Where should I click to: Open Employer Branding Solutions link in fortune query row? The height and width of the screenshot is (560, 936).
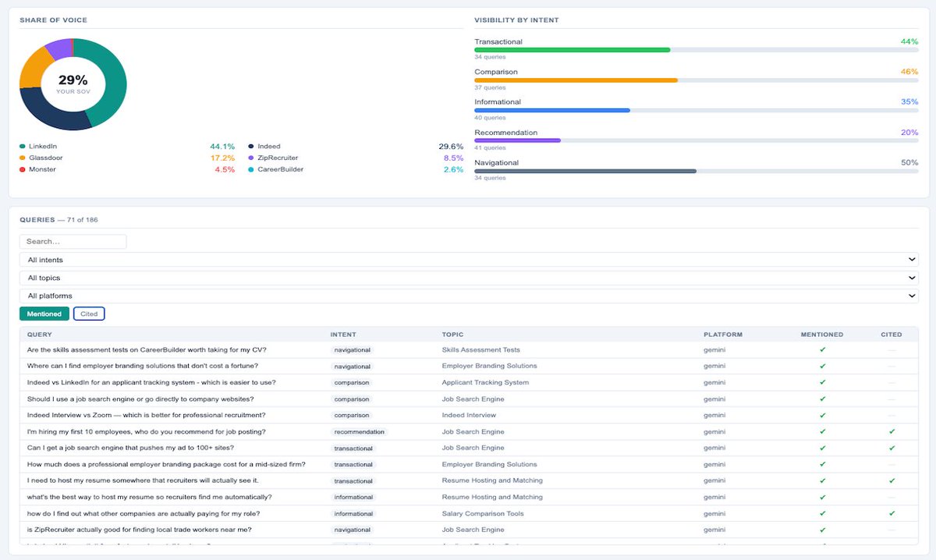pos(489,367)
